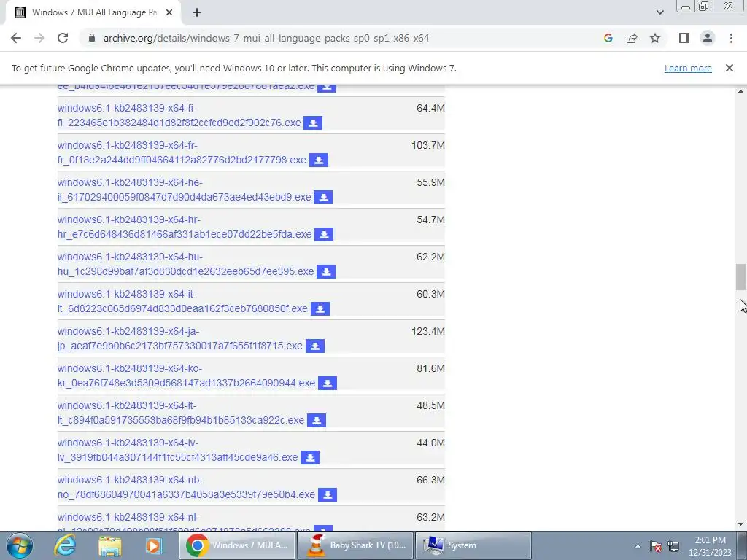Open the x64-nb-no exe file link

[186, 486]
